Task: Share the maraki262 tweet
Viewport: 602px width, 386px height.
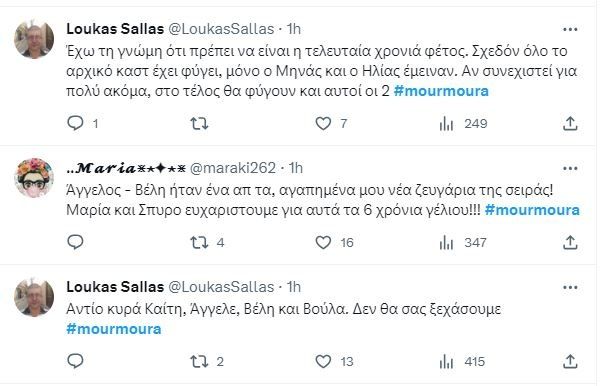Action: click(570, 242)
